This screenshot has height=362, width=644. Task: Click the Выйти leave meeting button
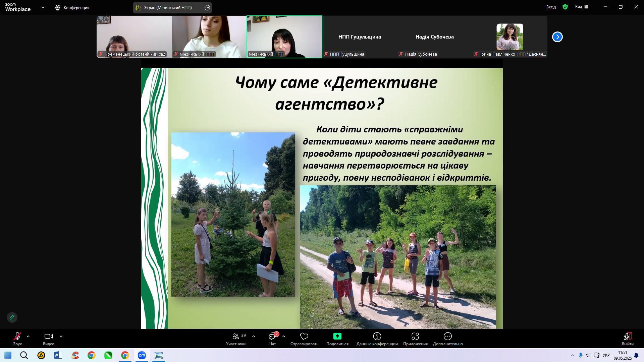[x=628, y=338]
